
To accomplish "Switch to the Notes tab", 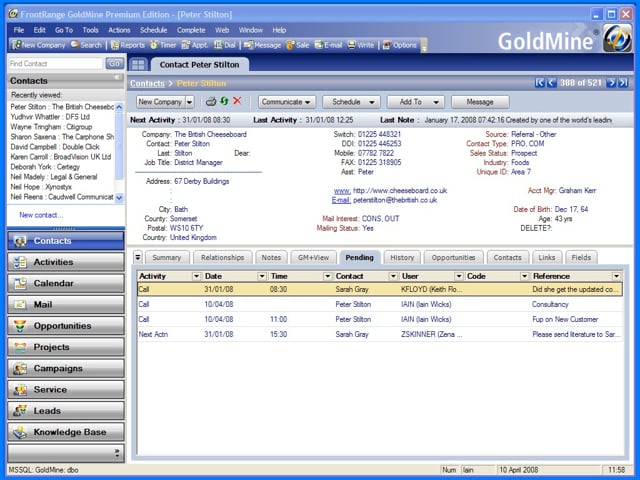I will (x=271, y=258).
